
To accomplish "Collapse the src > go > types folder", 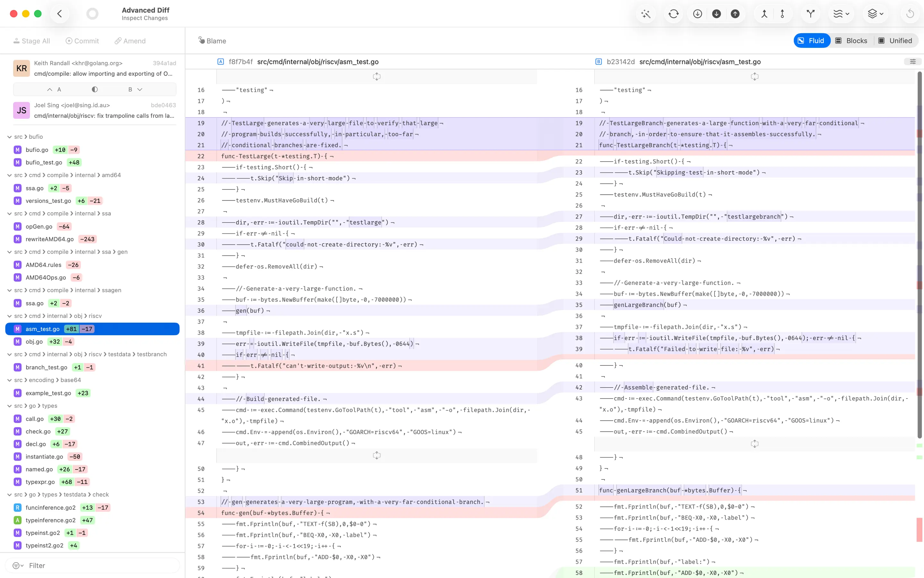I will 9,406.
